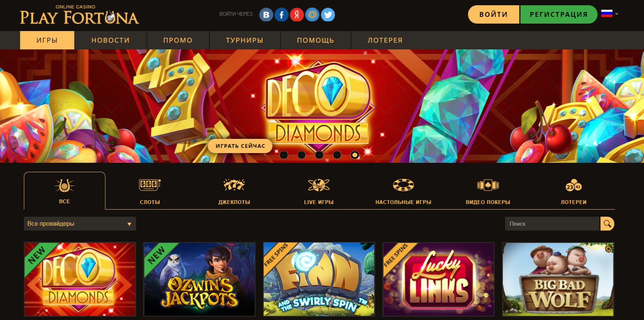Open Live игры category
Screen dimensions: 644x320
319,191
